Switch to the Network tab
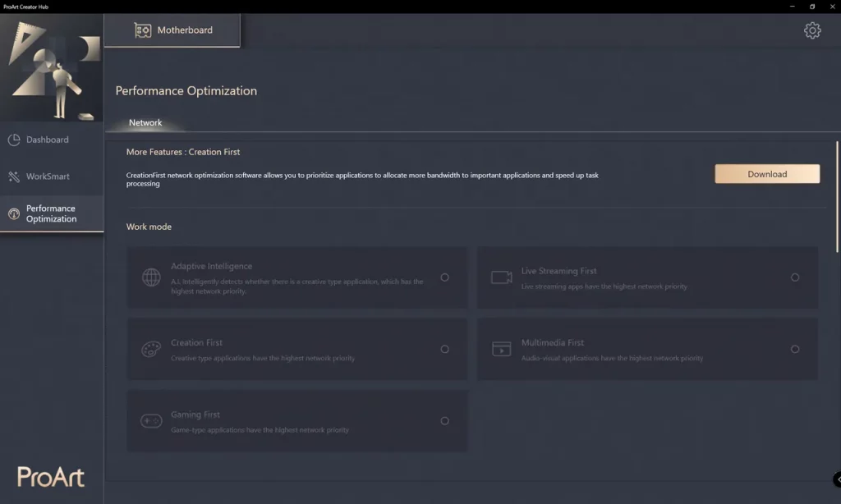 coord(145,123)
